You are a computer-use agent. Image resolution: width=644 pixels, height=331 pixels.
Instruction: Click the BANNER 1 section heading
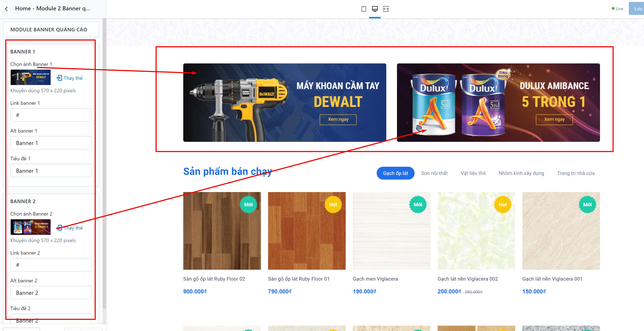[23, 52]
